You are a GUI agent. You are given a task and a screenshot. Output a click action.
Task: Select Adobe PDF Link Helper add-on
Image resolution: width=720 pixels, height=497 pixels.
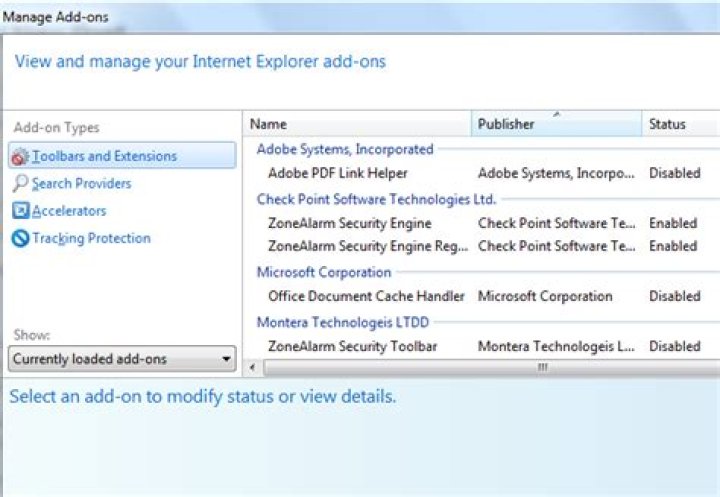338,173
